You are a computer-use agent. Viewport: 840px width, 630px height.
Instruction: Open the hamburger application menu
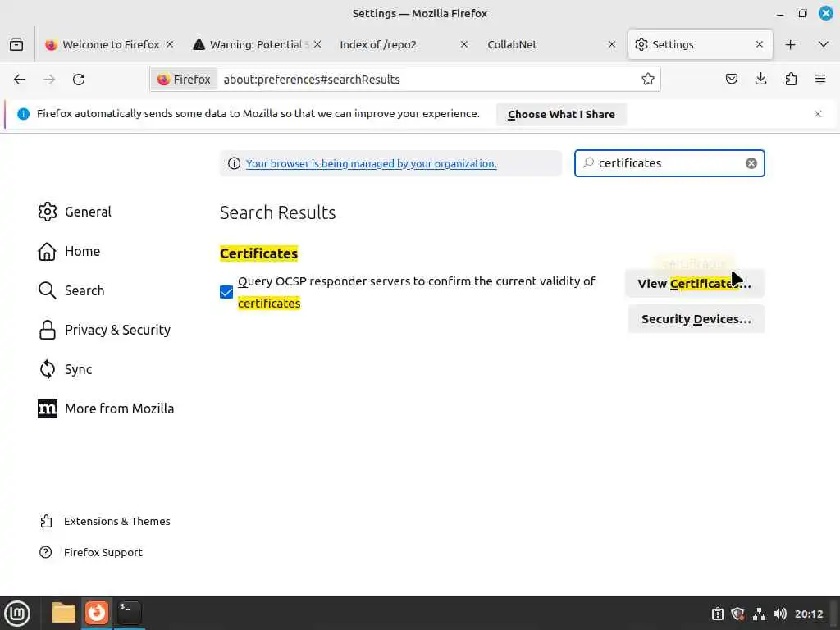(x=820, y=80)
